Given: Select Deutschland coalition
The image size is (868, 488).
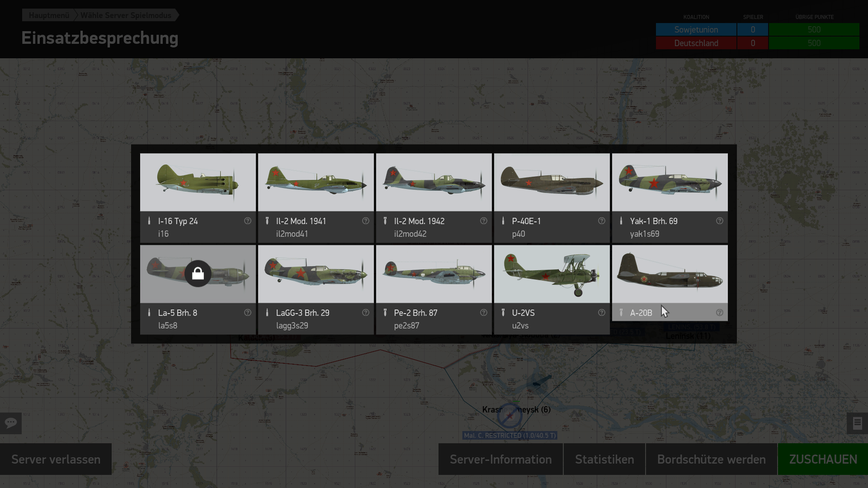Looking at the screenshot, I should click(696, 43).
